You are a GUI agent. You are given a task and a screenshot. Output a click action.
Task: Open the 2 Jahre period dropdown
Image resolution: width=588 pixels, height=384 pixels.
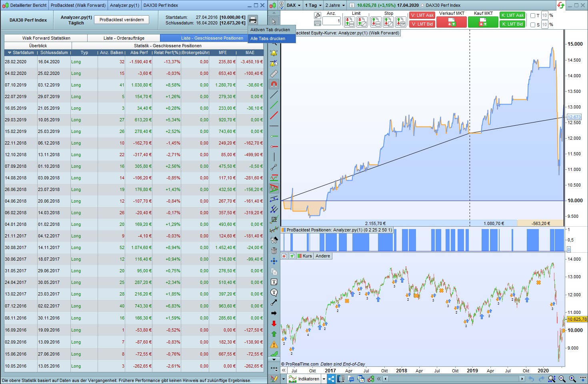[335, 5]
